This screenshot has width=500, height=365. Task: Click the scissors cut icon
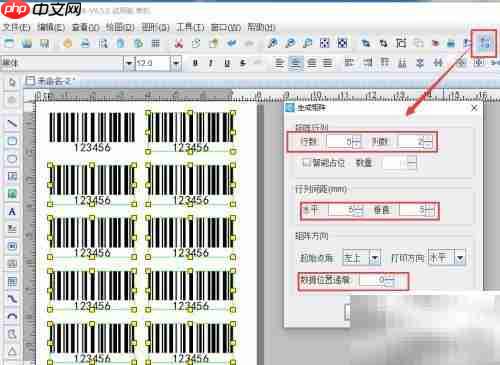[x=179, y=43]
